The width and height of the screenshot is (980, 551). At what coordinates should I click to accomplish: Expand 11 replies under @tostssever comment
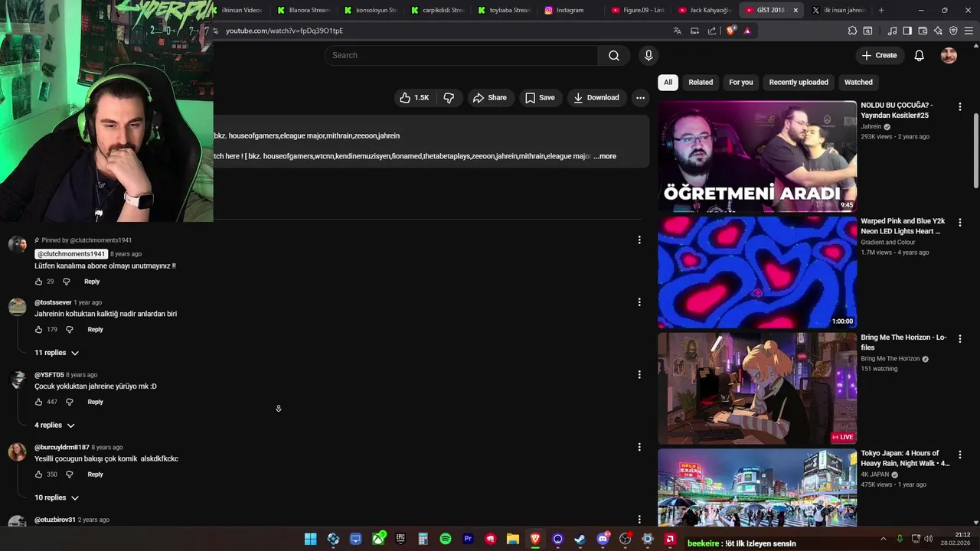(57, 353)
